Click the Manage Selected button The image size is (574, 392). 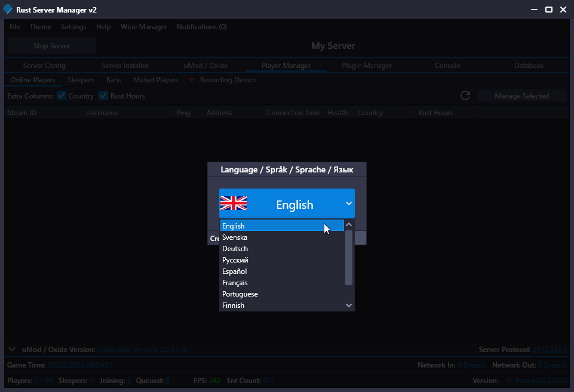tap(521, 95)
